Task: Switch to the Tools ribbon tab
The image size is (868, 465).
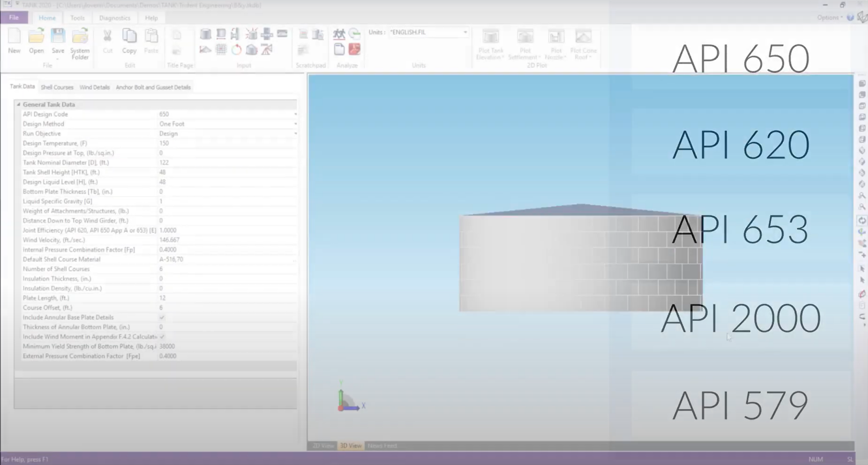Action: tap(77, 18)
